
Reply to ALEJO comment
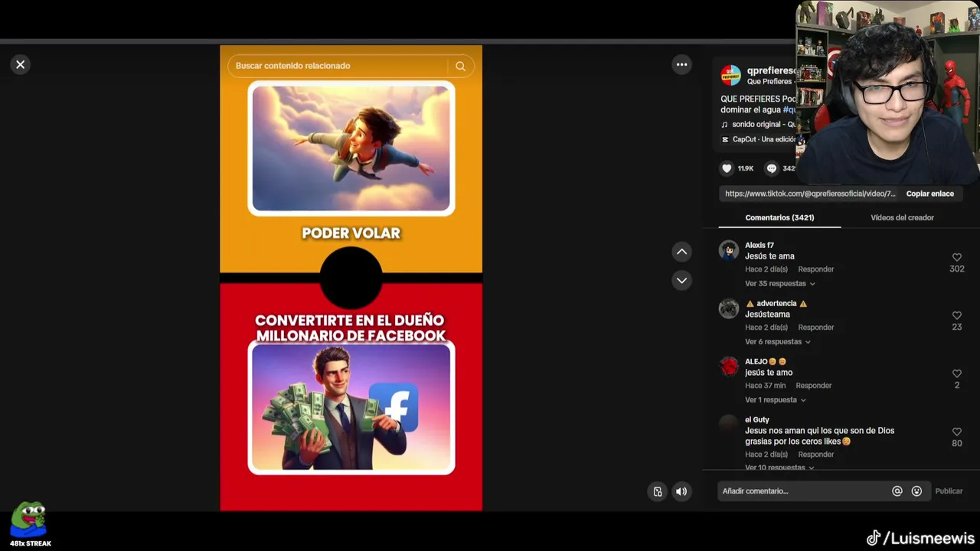coord(813,386)
